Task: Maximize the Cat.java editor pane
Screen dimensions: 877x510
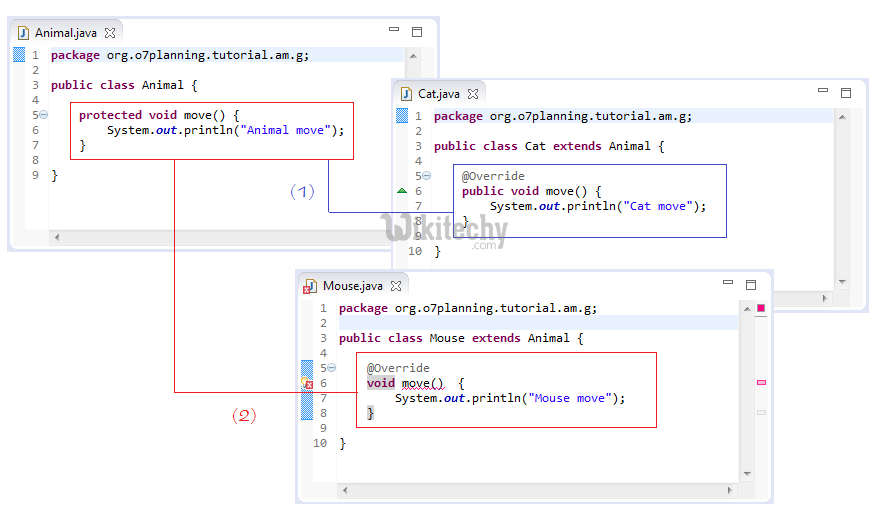Action: click(x=845, y=93)
